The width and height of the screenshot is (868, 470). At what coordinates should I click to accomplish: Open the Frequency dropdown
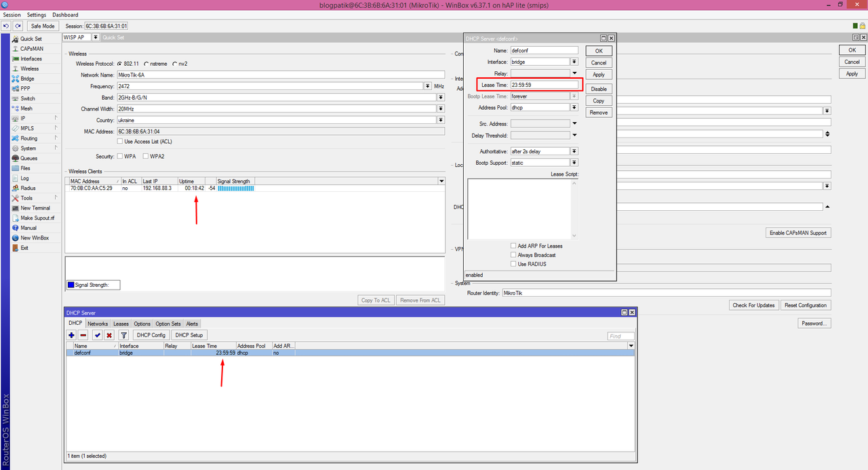tap(428, 86)
